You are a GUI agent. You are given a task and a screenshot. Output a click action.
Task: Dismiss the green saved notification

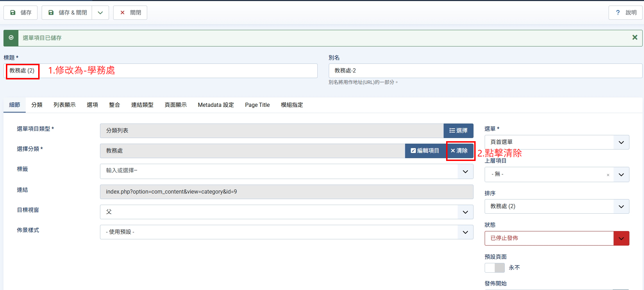point(635,37)
